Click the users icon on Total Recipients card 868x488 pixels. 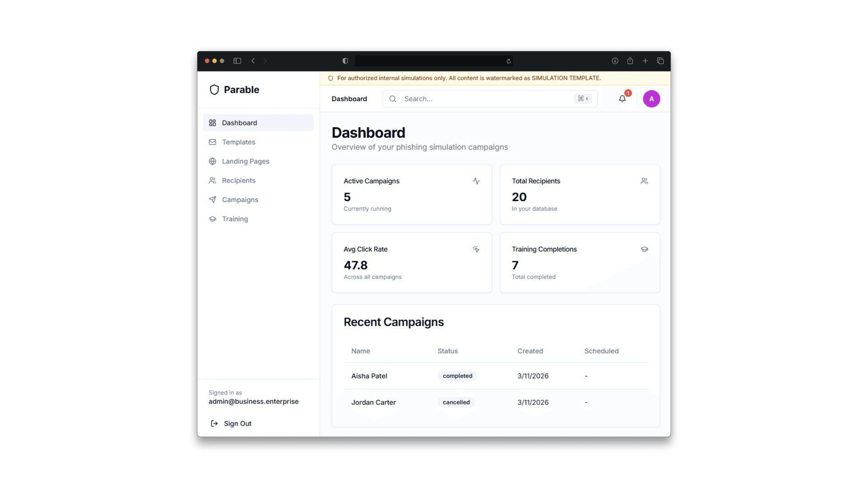click(x=644, y=181)
